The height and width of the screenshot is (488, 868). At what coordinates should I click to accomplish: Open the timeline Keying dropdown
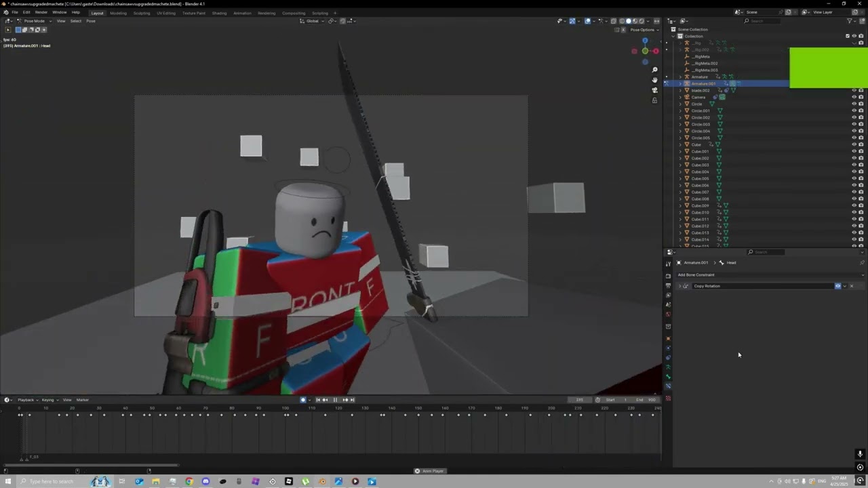pyautogui.click(x=49, y=400)
